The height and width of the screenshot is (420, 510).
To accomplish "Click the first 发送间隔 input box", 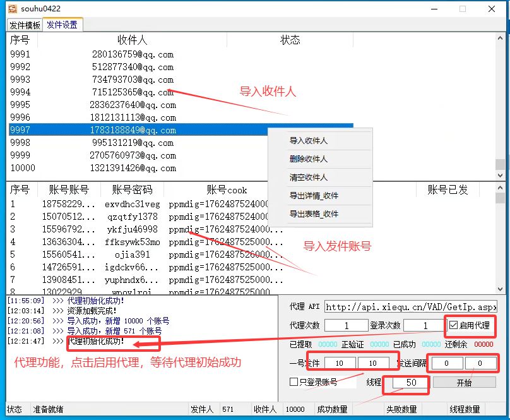I will 445,363.
